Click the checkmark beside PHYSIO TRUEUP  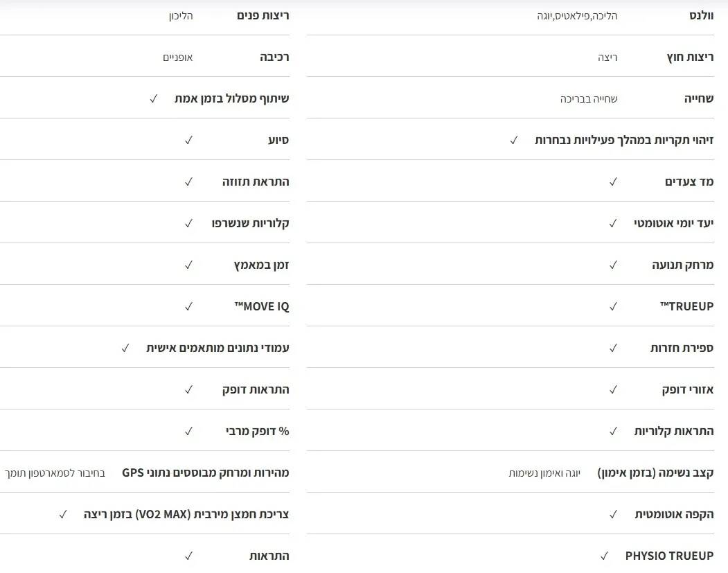pyautogui.click(x=605, y=556)
